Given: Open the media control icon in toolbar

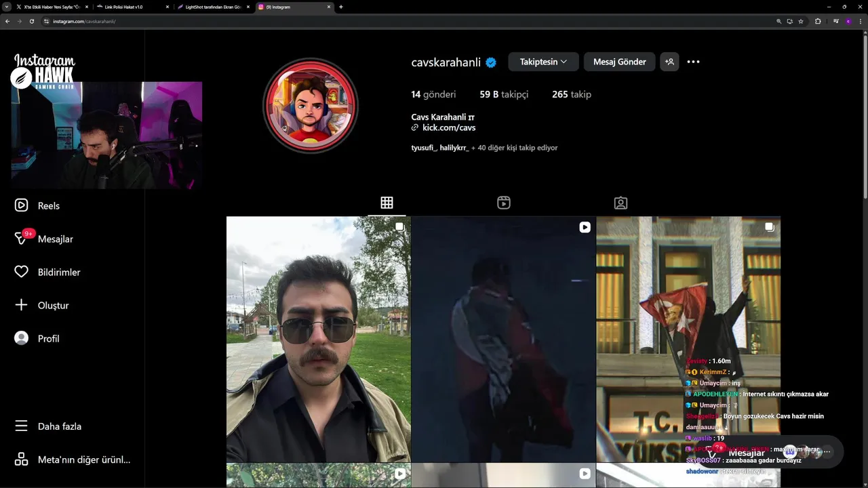Looking at the screenshot, I should coord(836,21).
